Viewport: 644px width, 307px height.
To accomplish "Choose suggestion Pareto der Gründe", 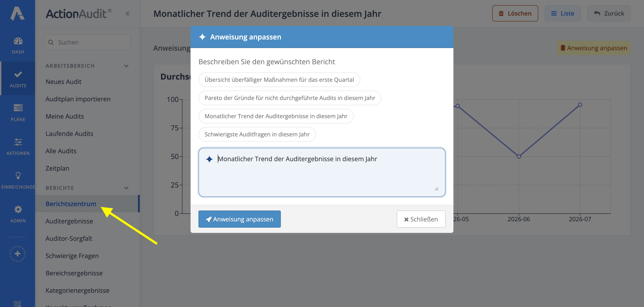I will click(290, 98).
